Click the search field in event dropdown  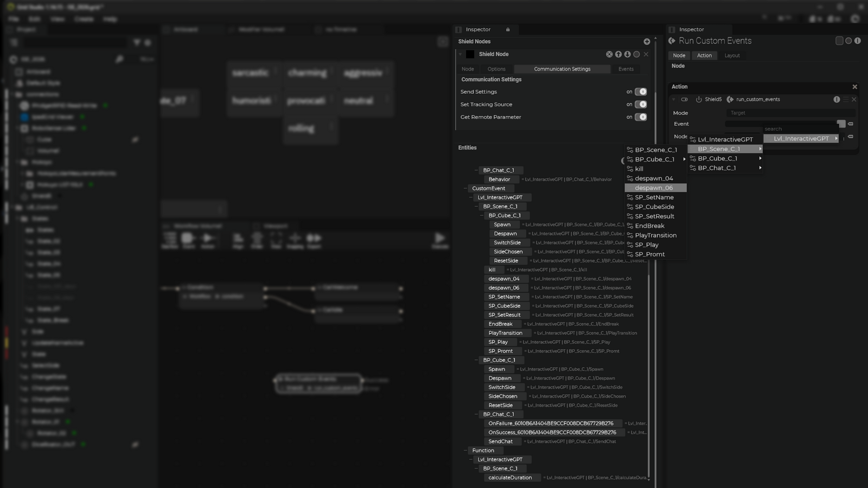pyautogui.click(x=797, y=129)
